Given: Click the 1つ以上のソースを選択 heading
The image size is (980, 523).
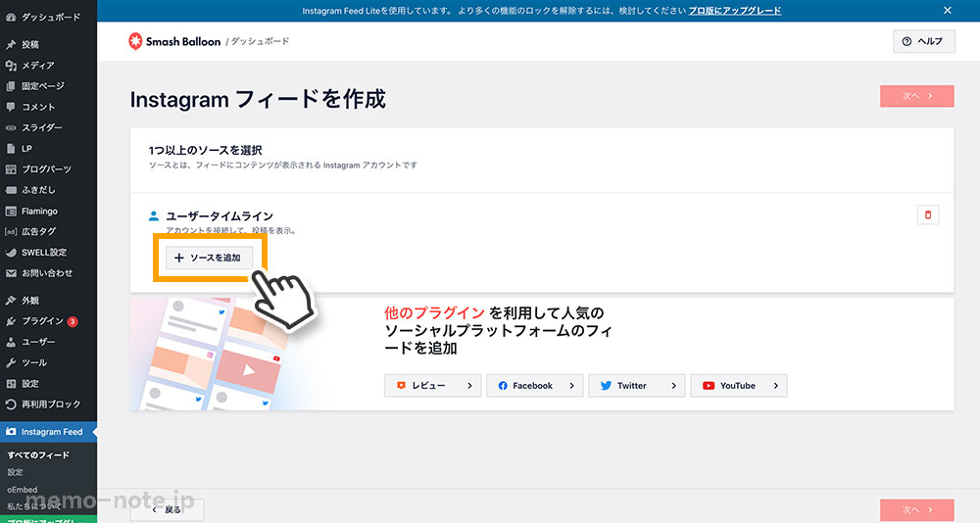Looking at the screenshot, I should click(x=205, y=150).
